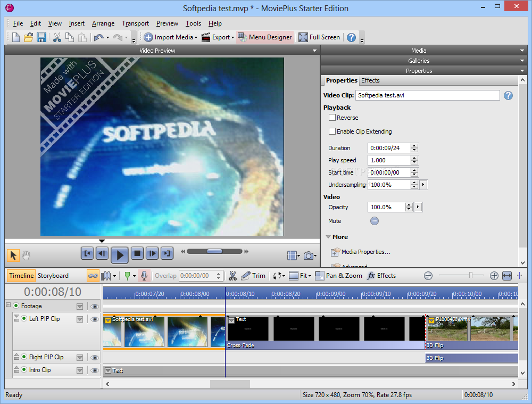Toggle the chain link icon in timeline toolbar
This screenshot has width=532, height=404.
[93, 276]
